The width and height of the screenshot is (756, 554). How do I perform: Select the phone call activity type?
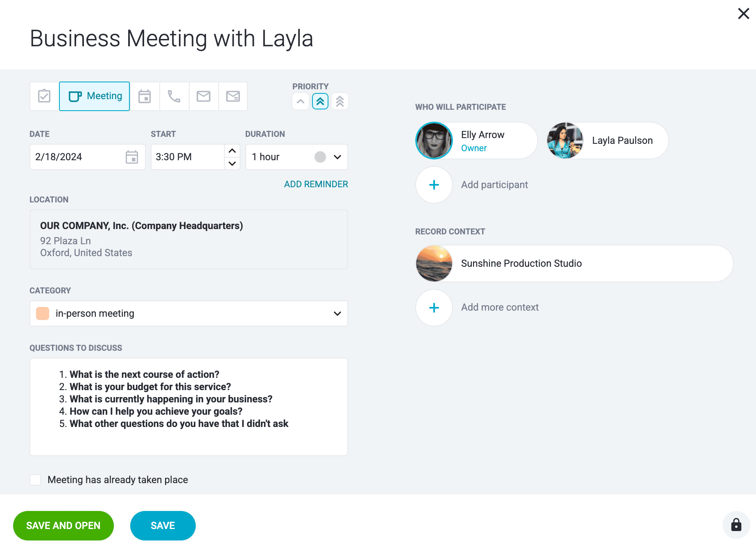[x=174, y=96]
